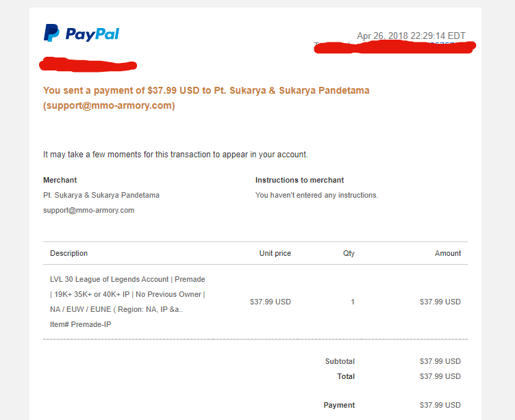This screenshot has width=515, height=420.
Task: Click the LVL 30 League of Legends item description
Action: point(127,294)
